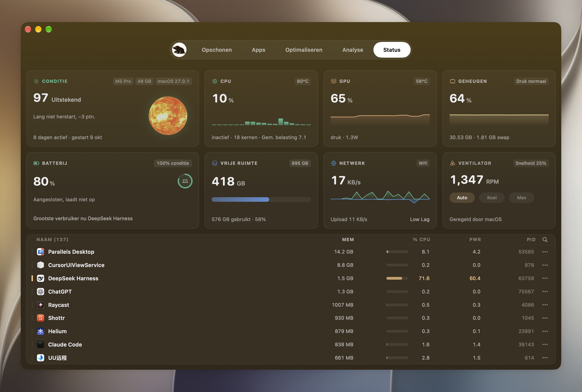Click the CursorUIViewService icon

coord(41,265)
